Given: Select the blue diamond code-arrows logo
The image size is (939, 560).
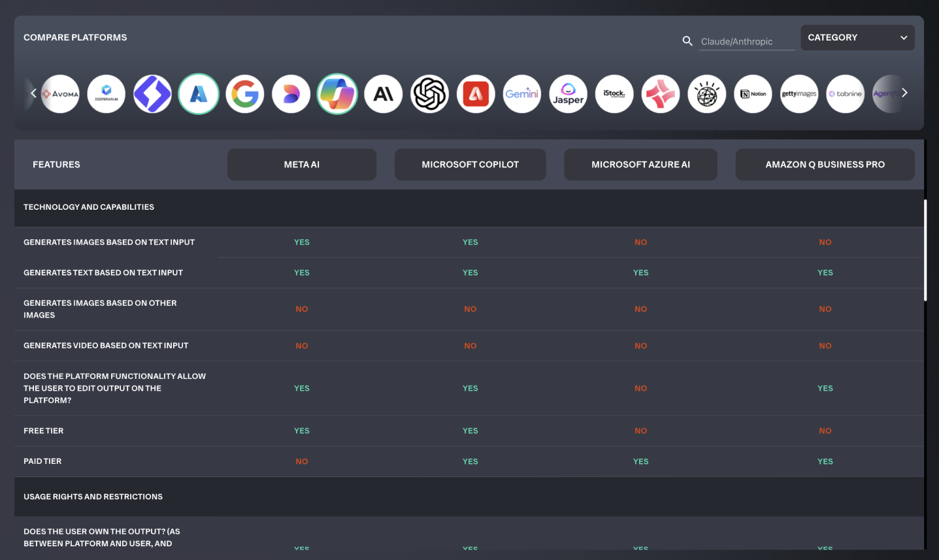Looking at the screenshot, I should (152, 94).
